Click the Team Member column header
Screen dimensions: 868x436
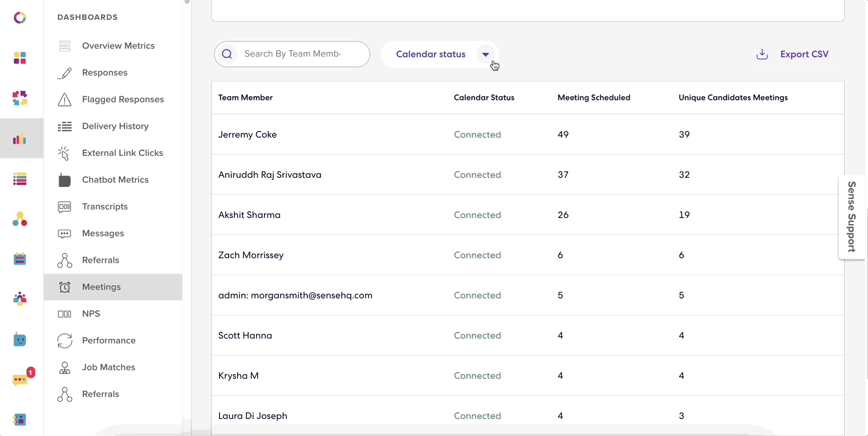point(246,97)
